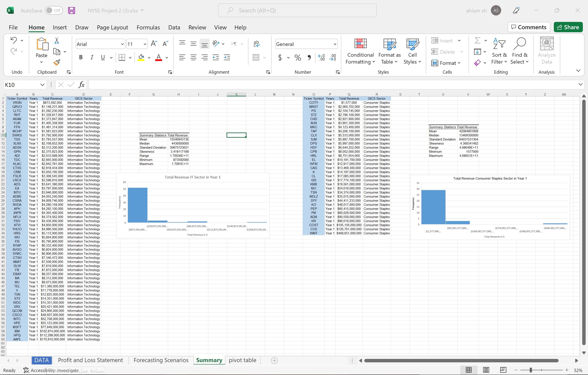Open the pivot table sheet tab
The height and width of the screenshot is (375, 588).
pos(242,360)
